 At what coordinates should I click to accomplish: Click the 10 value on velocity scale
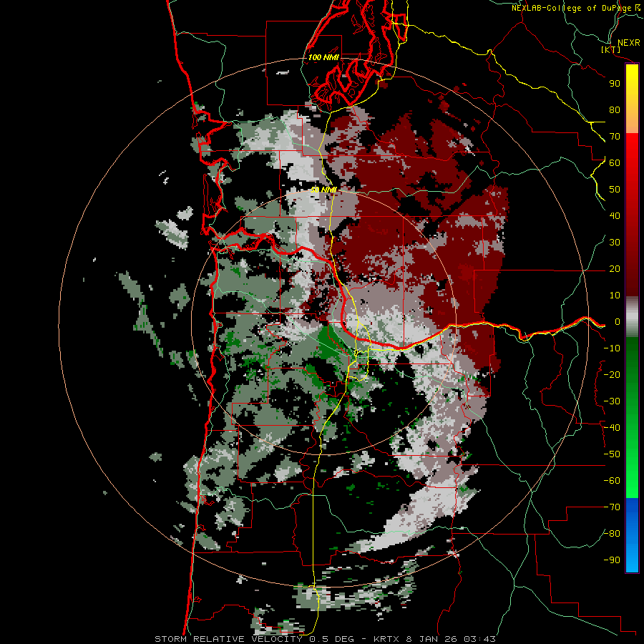coord(615,296)
